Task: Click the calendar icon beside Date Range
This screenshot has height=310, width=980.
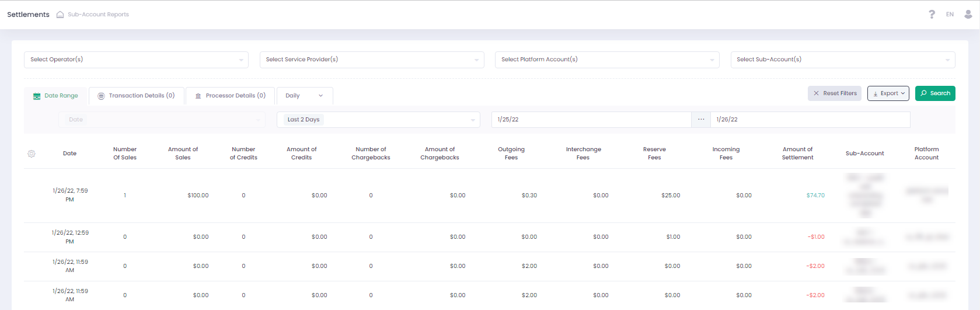Action: pyautogui.click(x=37, y=96)
